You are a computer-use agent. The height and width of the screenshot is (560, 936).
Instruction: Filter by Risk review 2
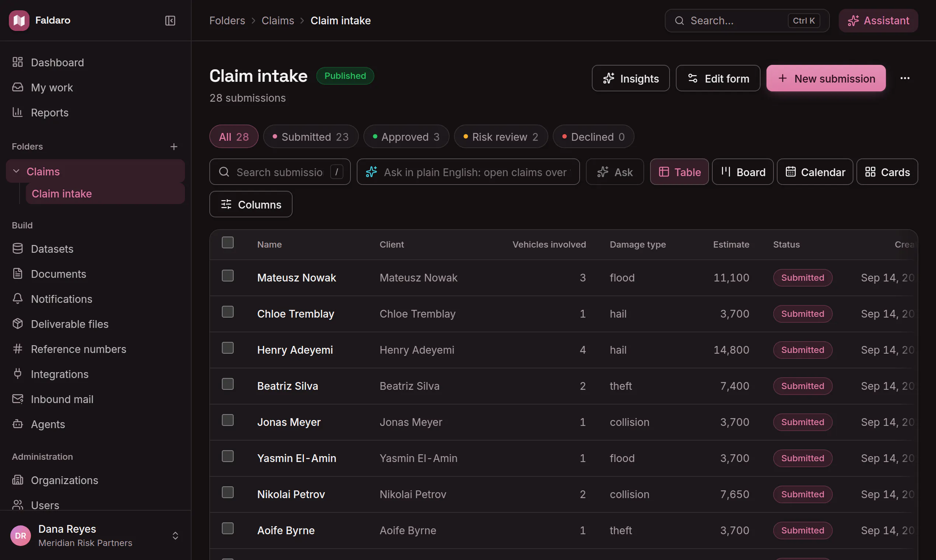(x=501, y=136)
